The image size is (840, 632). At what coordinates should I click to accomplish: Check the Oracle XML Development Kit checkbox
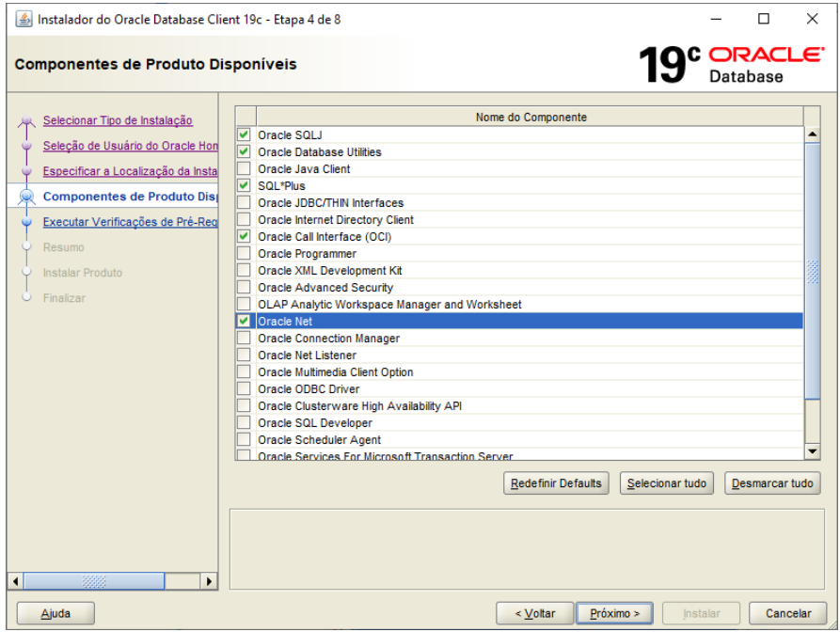click(244, 271)
